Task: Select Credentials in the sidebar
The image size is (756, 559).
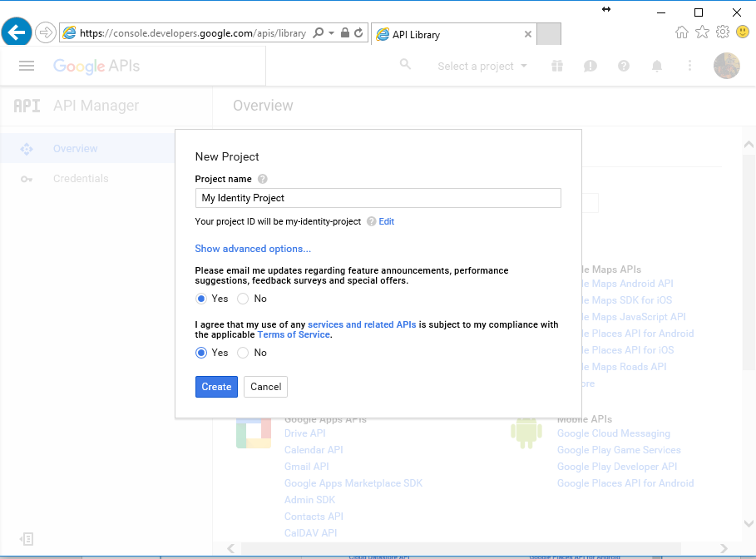Action: point(81,179)
